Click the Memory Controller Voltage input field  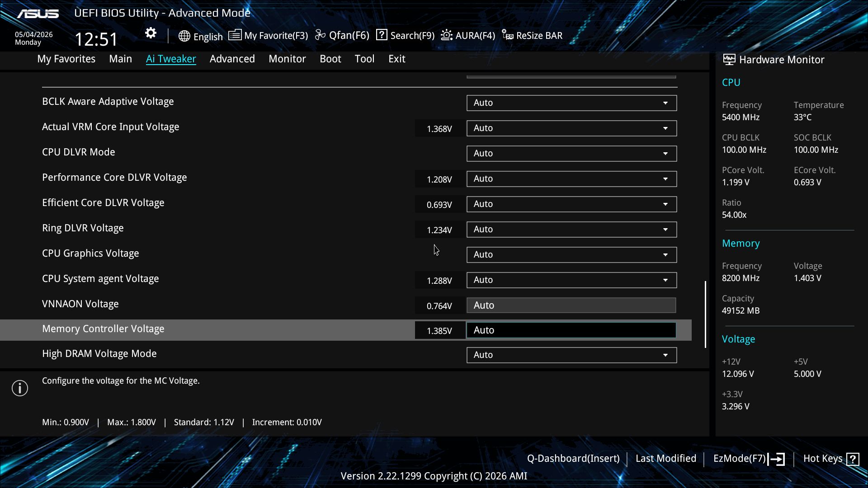tap(571, 330)
